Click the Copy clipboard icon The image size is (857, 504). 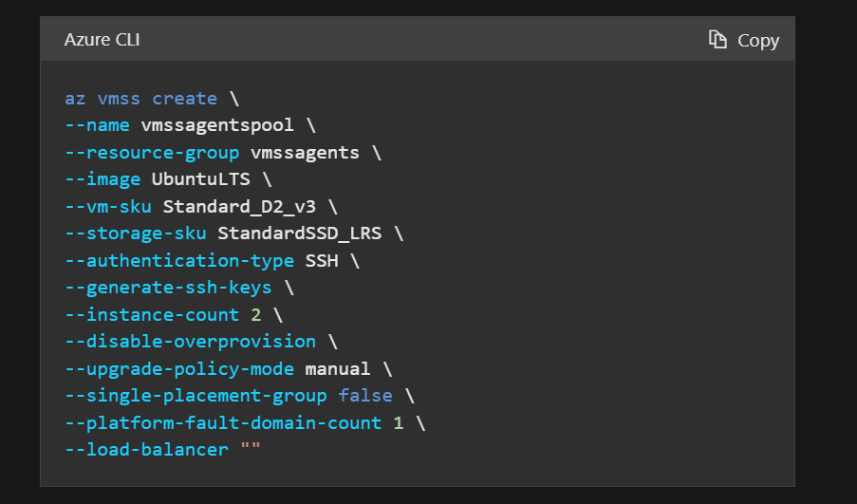[x=717, y=40]
